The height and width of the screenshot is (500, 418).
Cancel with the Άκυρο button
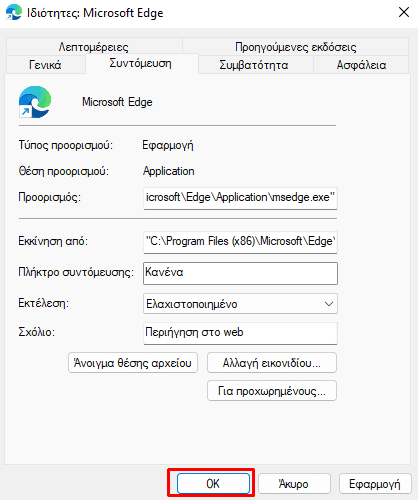point(294,483)
